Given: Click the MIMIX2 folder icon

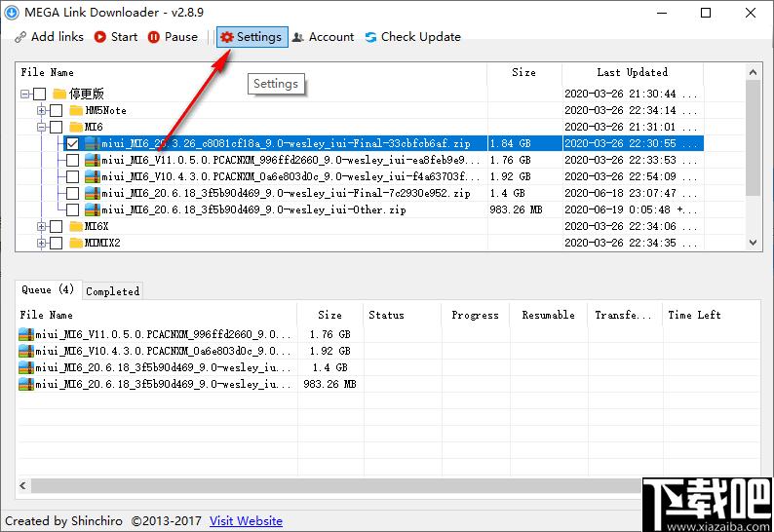Looking at the screenshot, I should pyautogui.click(x=76, y=243).
